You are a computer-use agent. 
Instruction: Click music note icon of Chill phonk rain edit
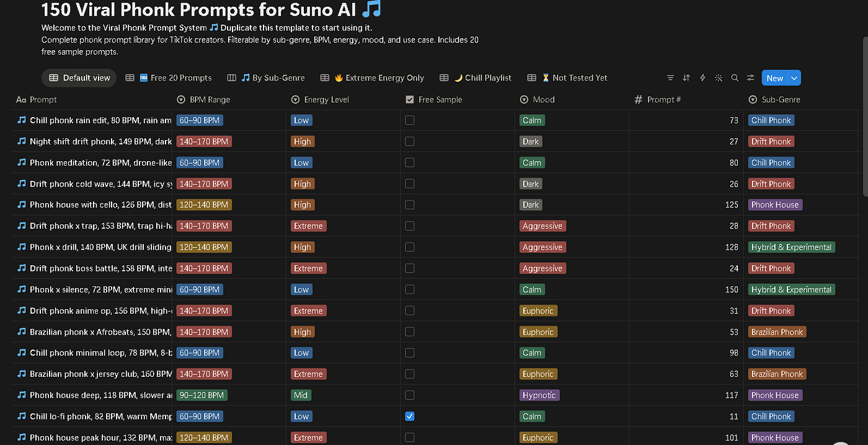22,120
